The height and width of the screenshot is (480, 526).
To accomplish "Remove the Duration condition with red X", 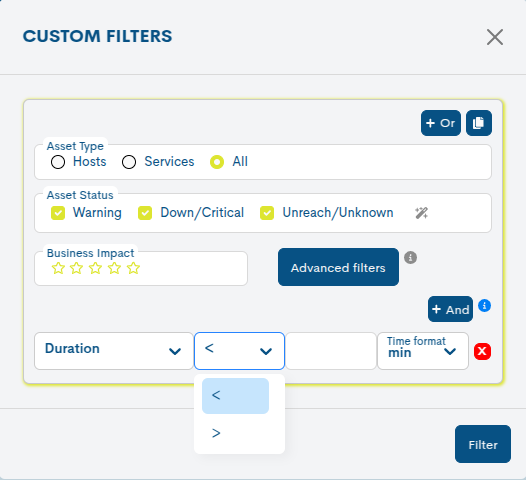I will [482, 351].
